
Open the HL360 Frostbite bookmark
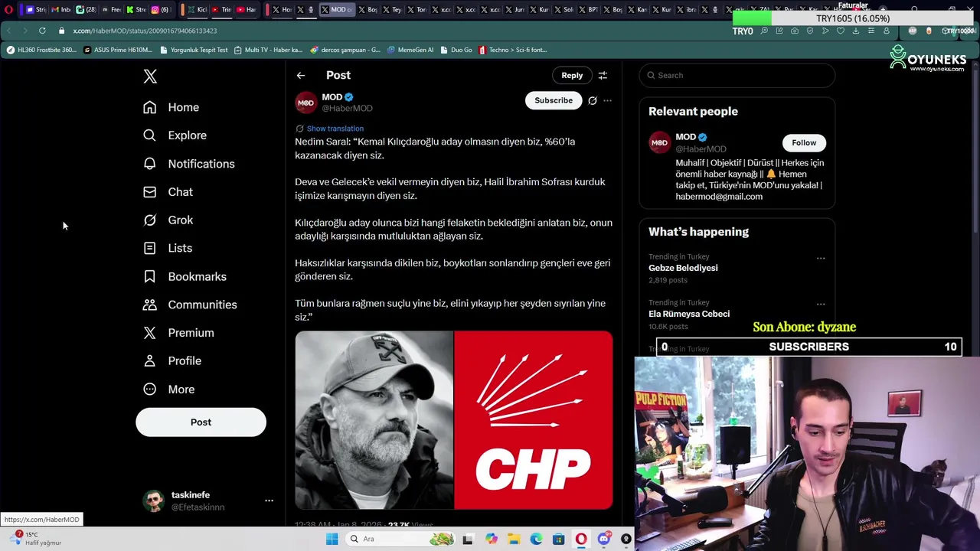(x=41, y=50)
